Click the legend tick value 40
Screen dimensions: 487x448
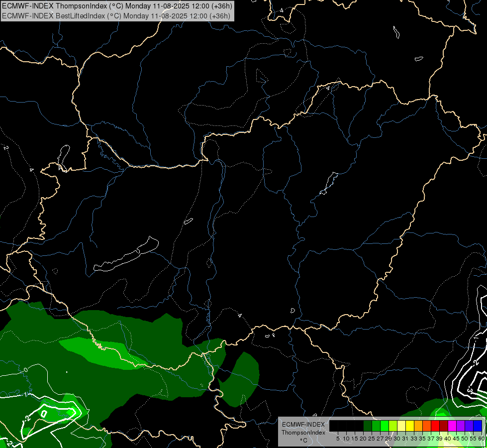(448, 439)
